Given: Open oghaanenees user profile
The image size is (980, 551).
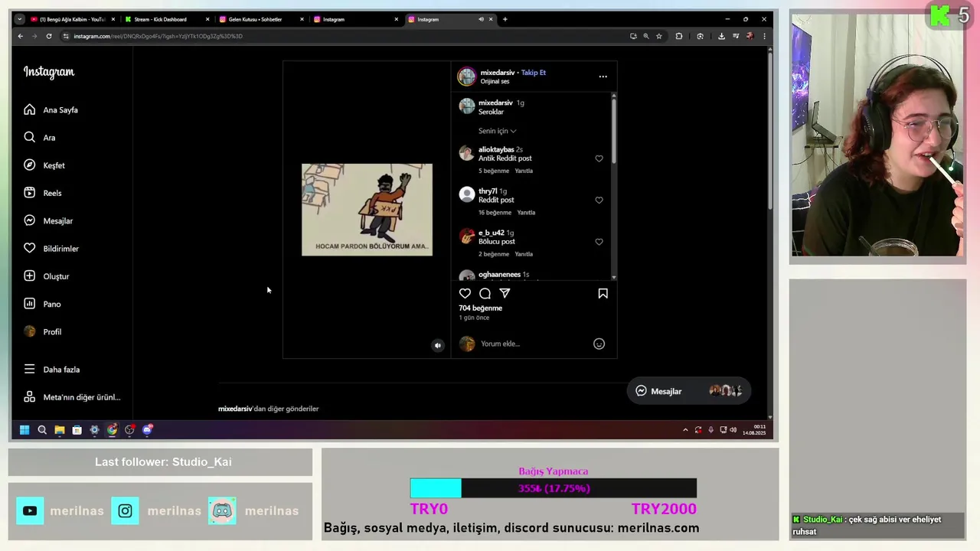Looking at the screenshot, I should (x=499, y=275).
